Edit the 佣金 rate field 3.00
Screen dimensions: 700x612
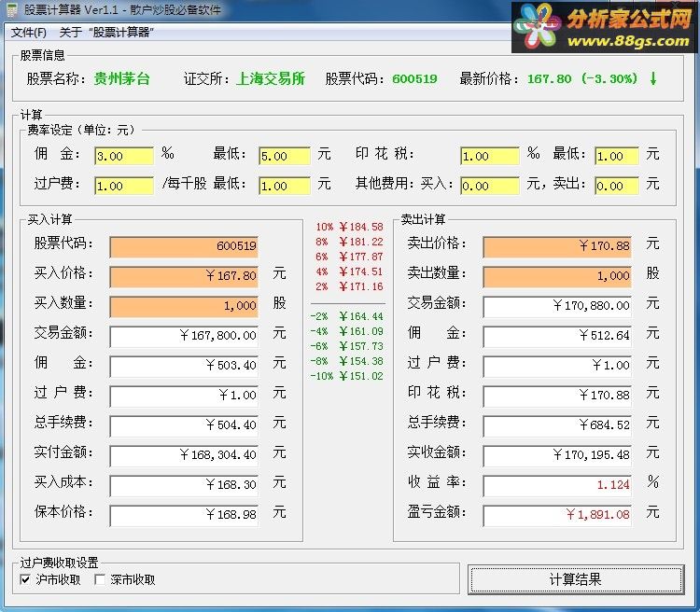click(124, 156)
